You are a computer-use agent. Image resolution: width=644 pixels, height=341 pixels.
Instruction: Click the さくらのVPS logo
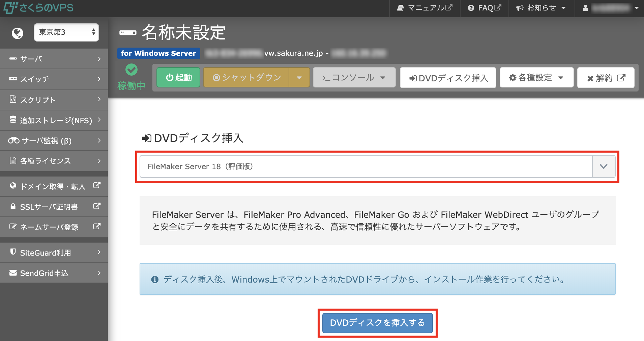pyautogui.click(x=38, y=7)
